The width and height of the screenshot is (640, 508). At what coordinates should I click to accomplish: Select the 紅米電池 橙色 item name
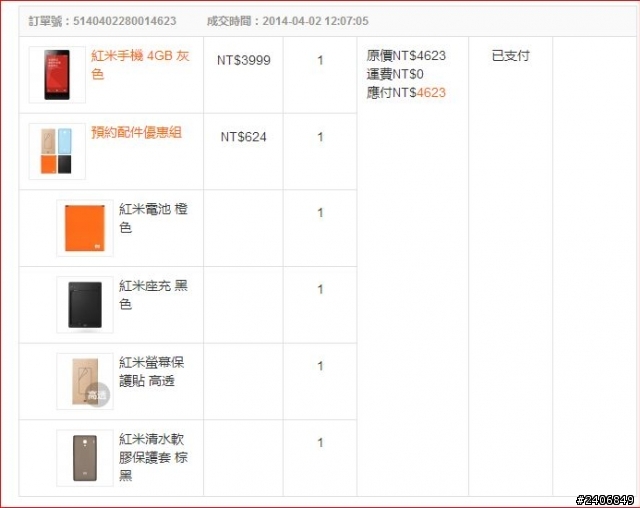coord(153,218)
